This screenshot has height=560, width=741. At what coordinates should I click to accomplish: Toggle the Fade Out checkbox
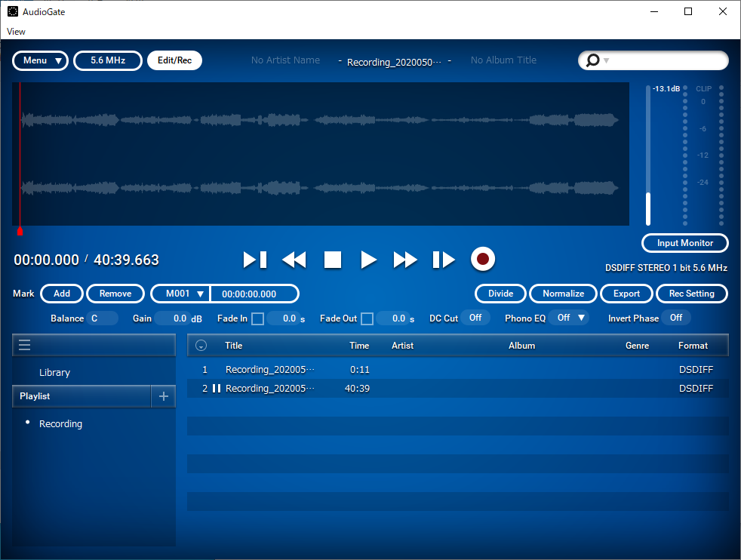(x=367, y=318)
